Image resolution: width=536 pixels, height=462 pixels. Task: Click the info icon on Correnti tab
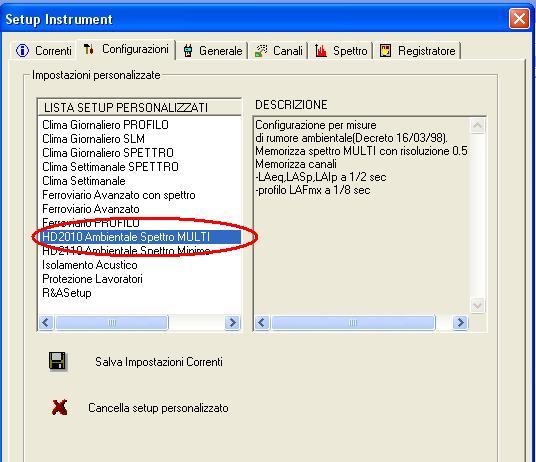pos(23,51)
